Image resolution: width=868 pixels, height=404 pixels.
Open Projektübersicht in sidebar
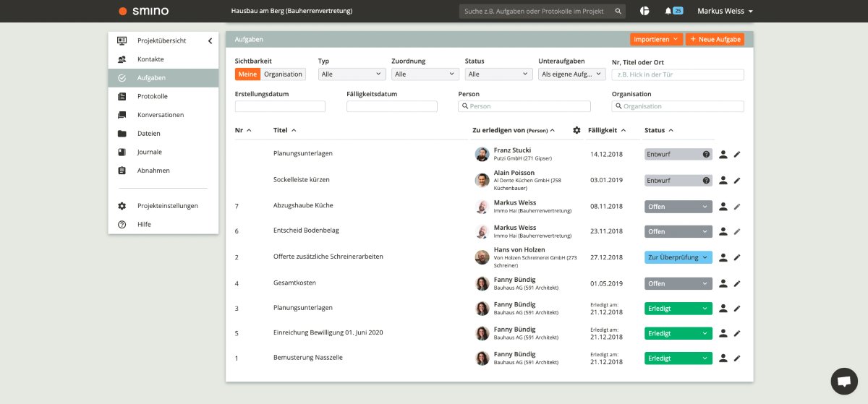click(161, 40)
